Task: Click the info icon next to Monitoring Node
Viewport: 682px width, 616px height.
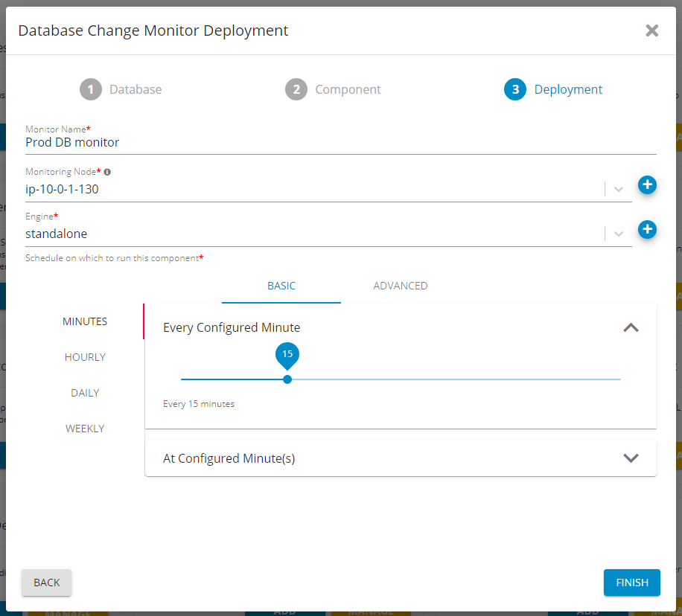Action: click(107, 172)
